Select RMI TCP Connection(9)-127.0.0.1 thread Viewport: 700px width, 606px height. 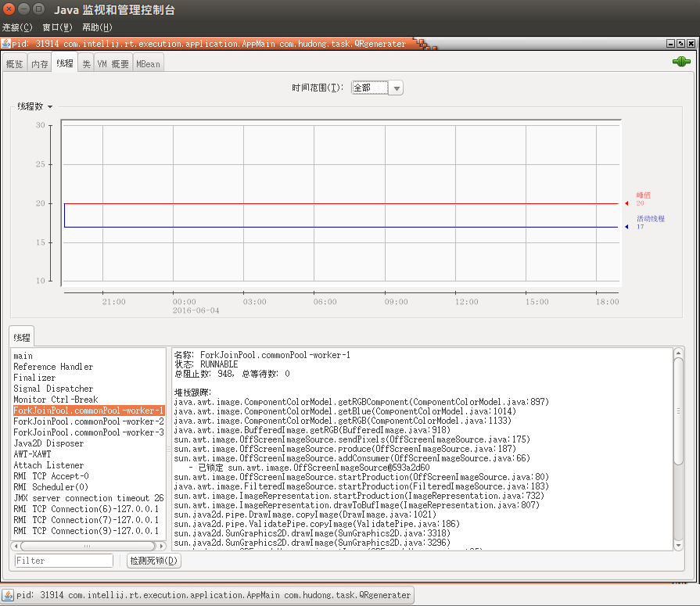coord(88,531)
